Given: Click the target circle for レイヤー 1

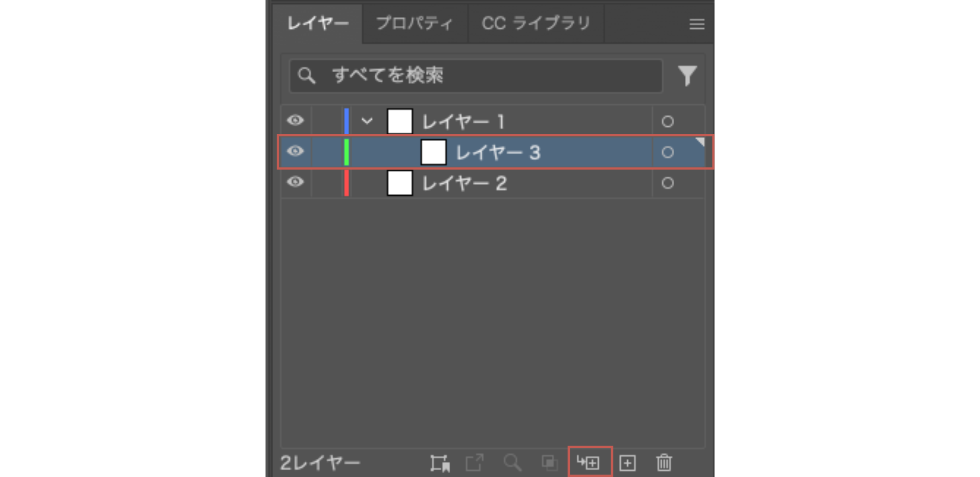Looking at the screenshot, I should pos(668,121).
